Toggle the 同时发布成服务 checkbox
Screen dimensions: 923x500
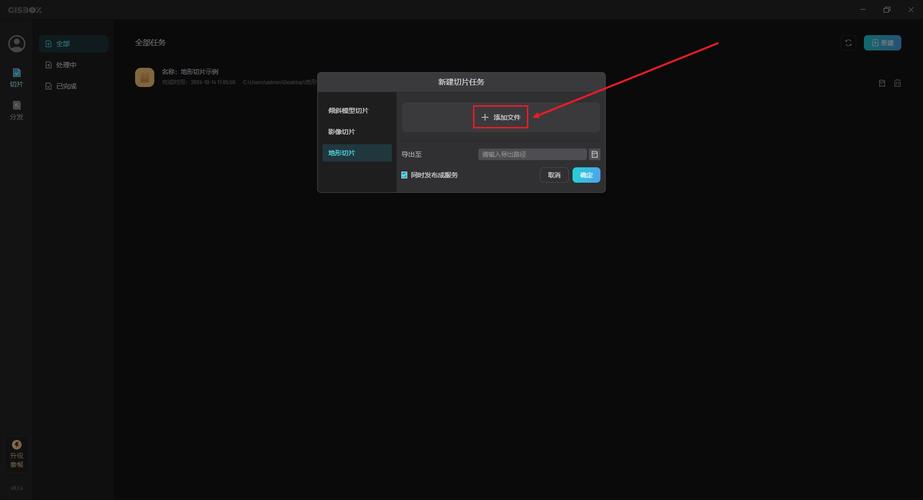tap(404, 175)
